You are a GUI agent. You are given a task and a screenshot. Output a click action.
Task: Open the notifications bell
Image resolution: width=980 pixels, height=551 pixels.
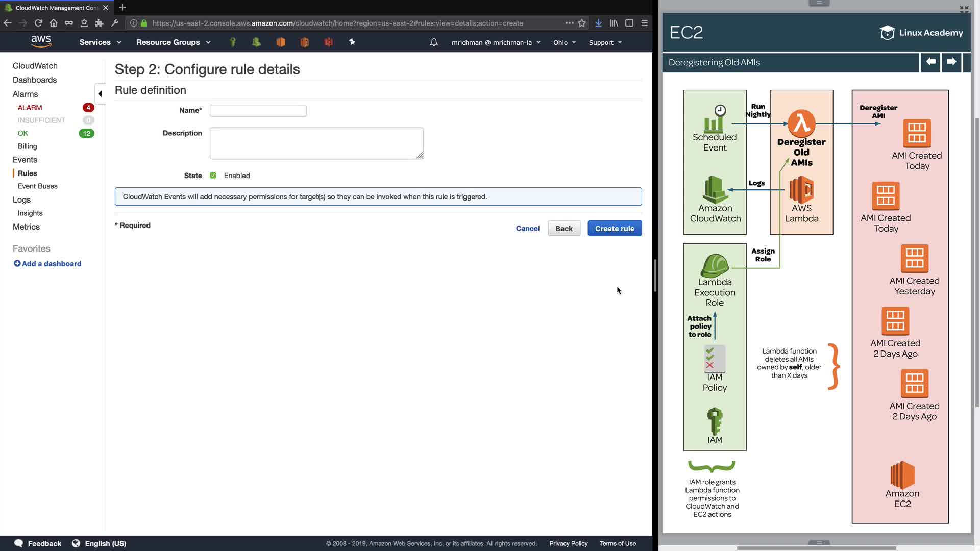click(x=434, y=42)
